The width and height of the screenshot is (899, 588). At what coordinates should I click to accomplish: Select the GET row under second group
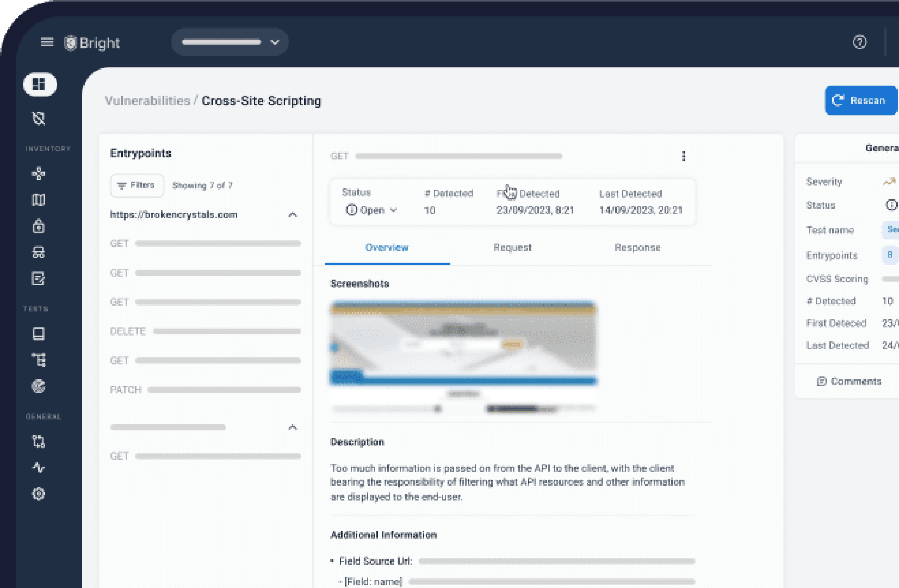coord(205,456)
